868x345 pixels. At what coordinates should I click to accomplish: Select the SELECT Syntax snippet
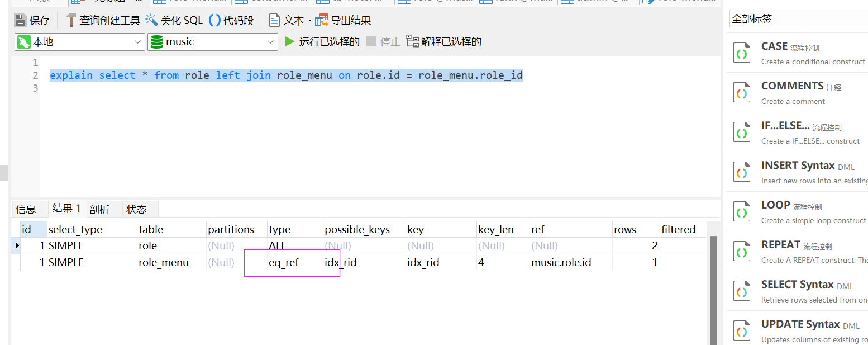(x=797, y=291)
